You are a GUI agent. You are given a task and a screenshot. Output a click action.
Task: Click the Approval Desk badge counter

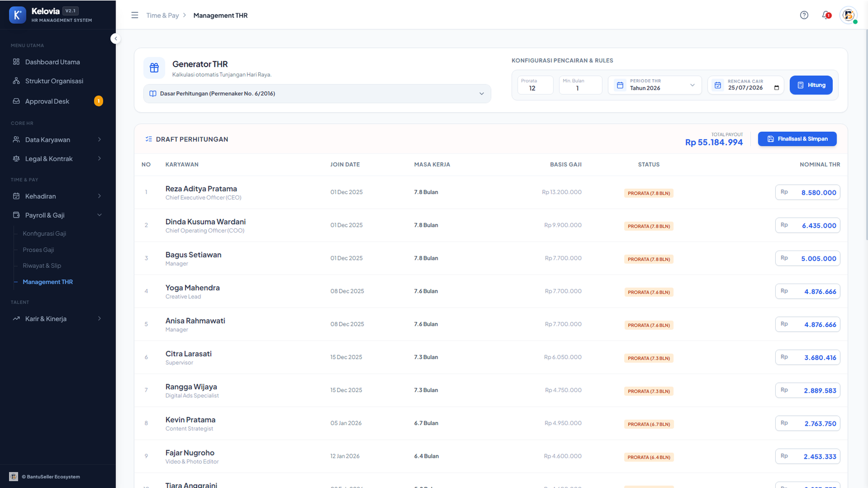point(98,101)
